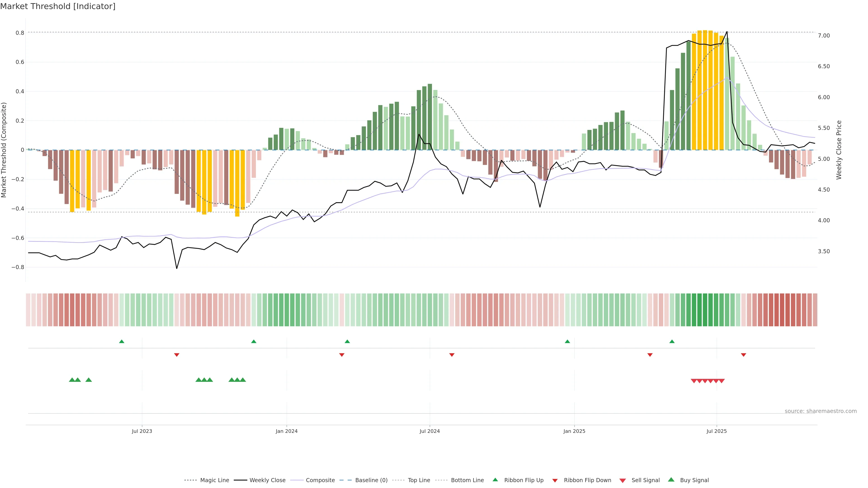868x488 pixels.
Task: Click the Sell Signal legend triangle icon
Action: pos(623,480)
